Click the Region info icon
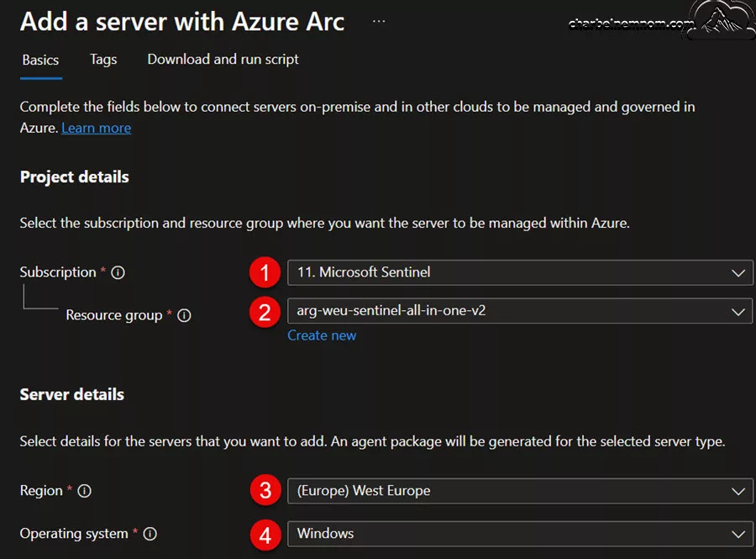756x559 pixels. 84,491
